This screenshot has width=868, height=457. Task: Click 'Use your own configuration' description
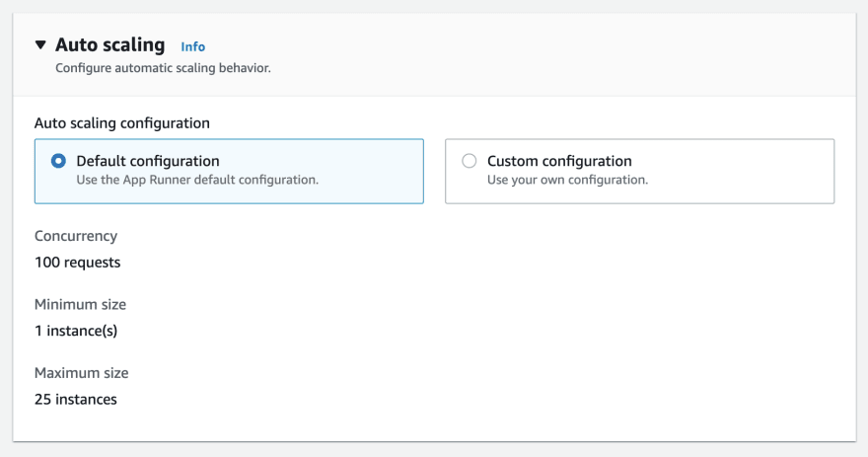[x=567, y=180]
